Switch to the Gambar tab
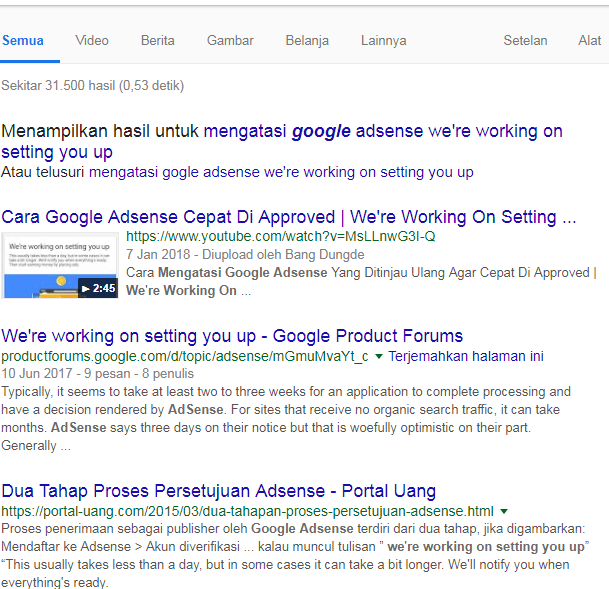 230,40
